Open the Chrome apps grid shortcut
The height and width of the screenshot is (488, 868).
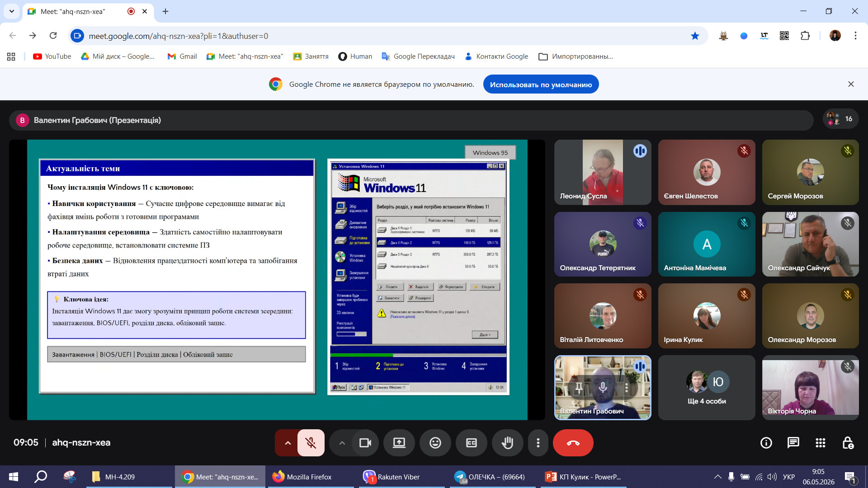tap(11, 56)
